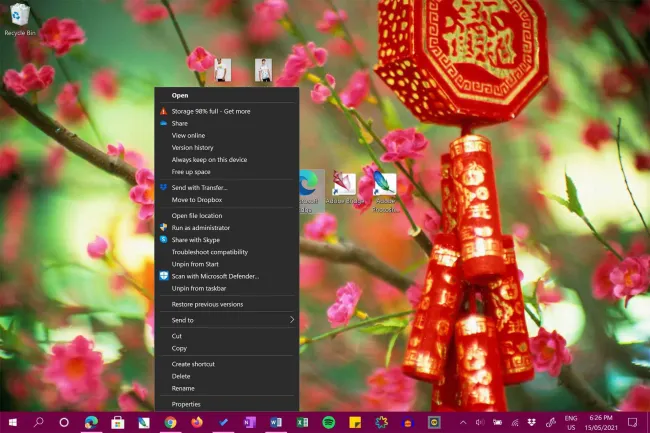Open Firefox from the taskbar
The width and height of the screenshot is (650, 433).
click(197, 422)
